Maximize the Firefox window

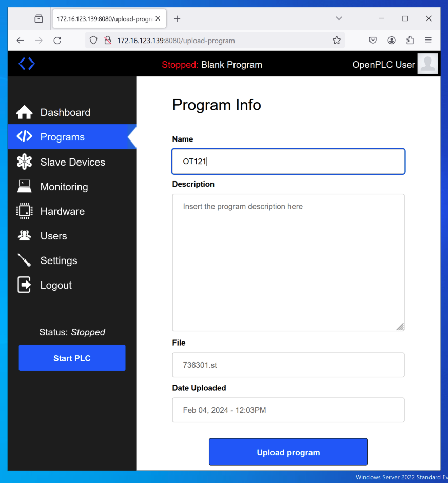point(405,18)
